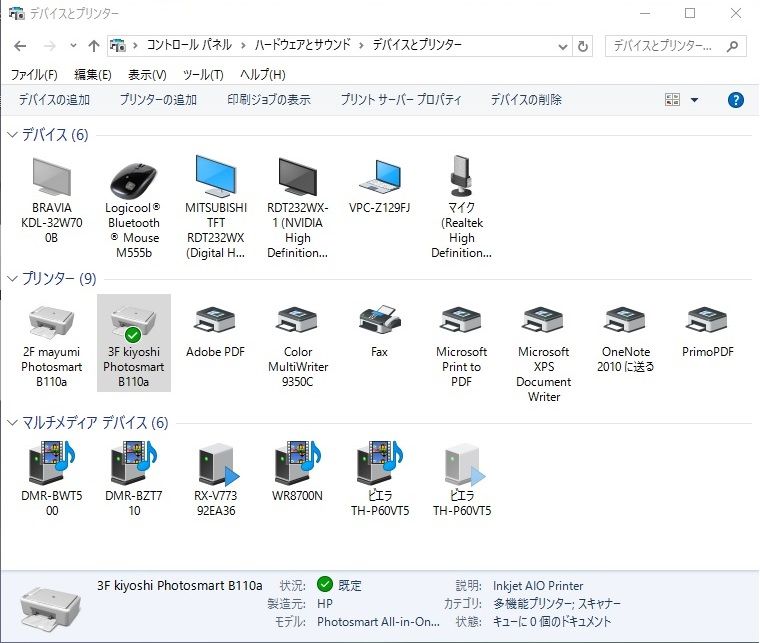Navigate to コントロール パネル breadcrumb
This screenshot has width=760, height=643.
pos(189,45)
